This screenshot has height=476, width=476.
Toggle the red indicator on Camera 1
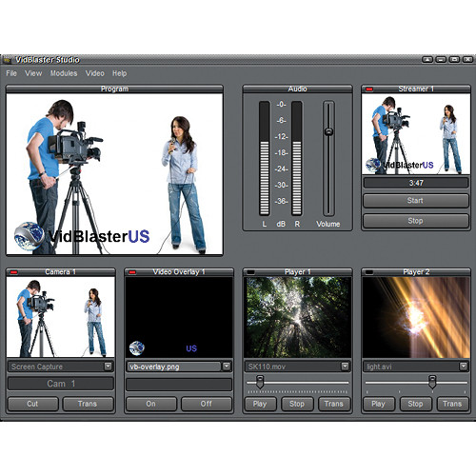pyautogui.click(x=13, y=272)
